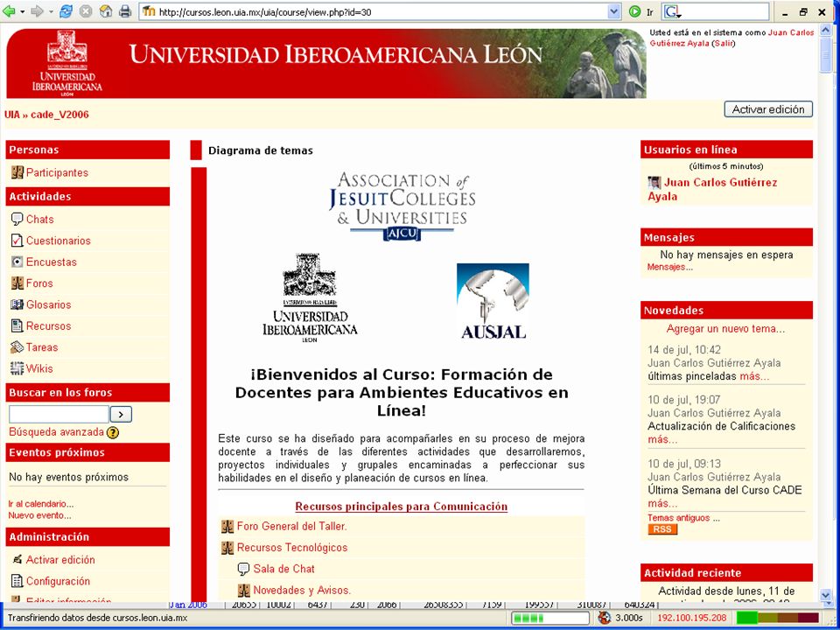Click the Association of Jesuit Colleges logo

coord(402,206)
